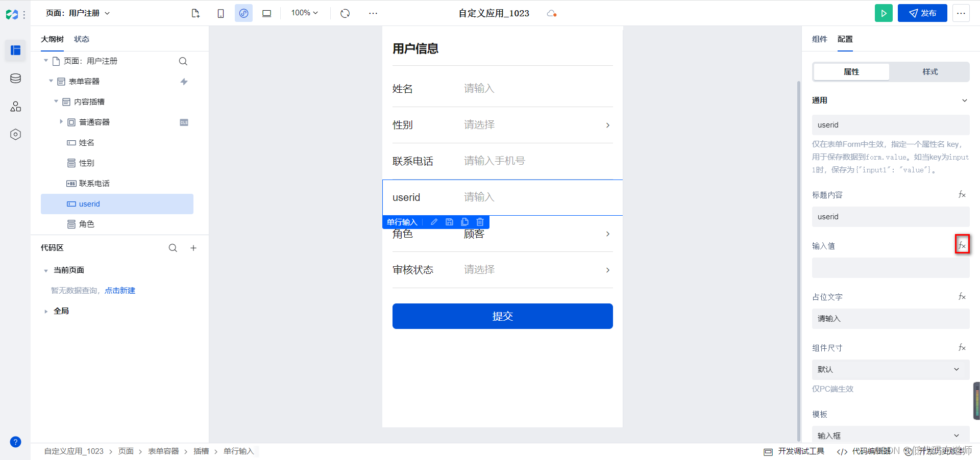Image resolution: width=980 pixels, height=460 pixels.
Task: Switch to the 大纲树 tab
Action: 52,39
